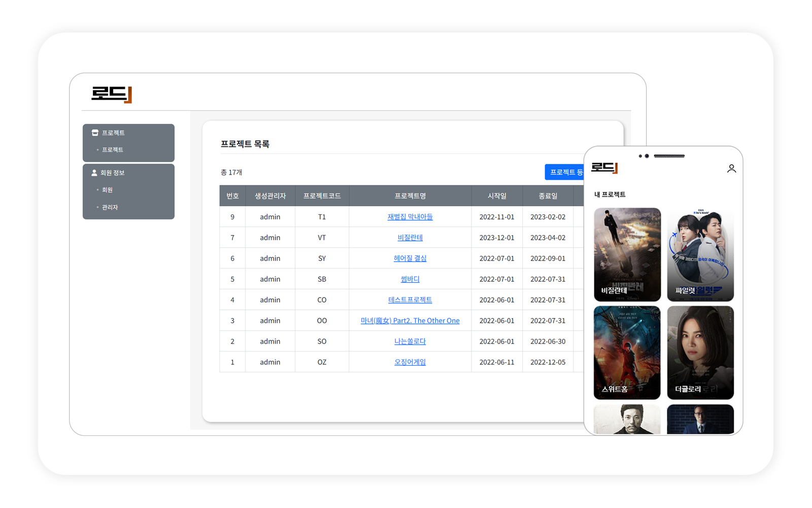Open user profile icon on mobile screen
Image resolution: width=812 pixels, height=508 pixels.
tap(731, 168)
